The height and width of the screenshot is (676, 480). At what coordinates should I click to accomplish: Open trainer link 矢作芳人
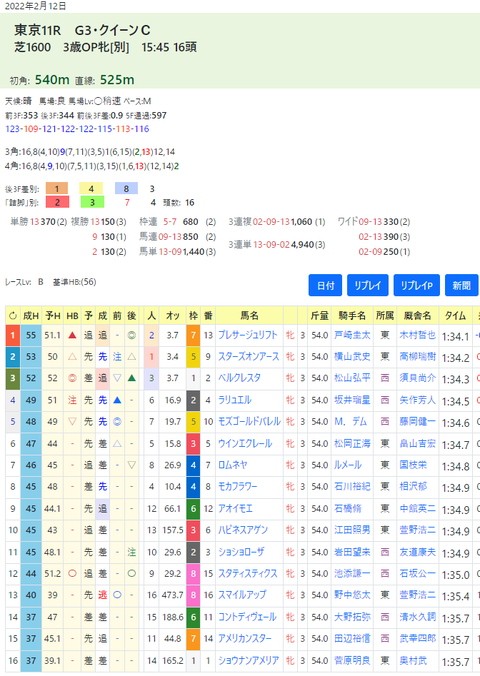click(x=417, y=400)
